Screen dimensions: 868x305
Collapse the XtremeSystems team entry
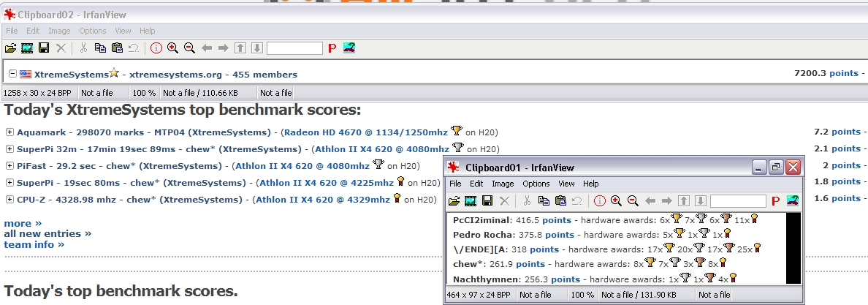12,74
